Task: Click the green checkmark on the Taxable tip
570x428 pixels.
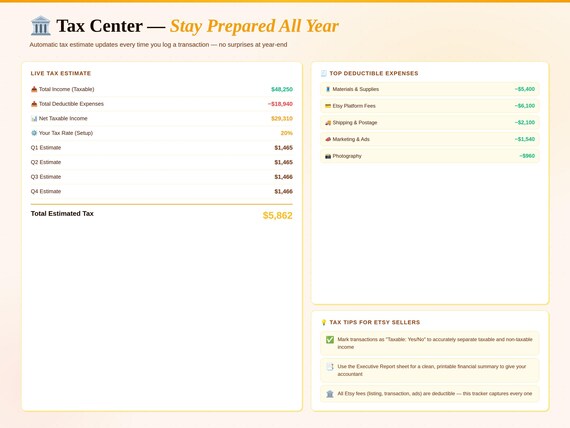Action: 329,340
